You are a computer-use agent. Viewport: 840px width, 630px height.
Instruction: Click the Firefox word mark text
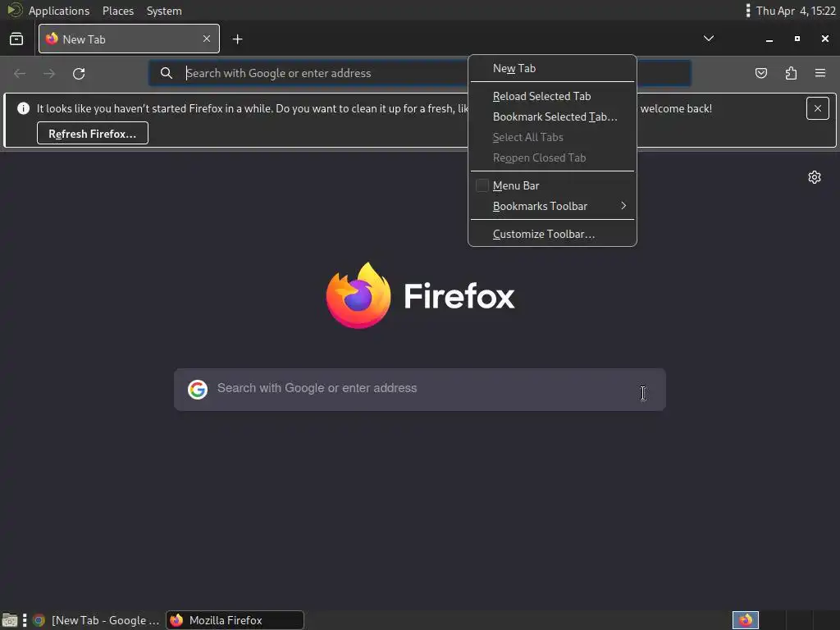click(459, 296)
